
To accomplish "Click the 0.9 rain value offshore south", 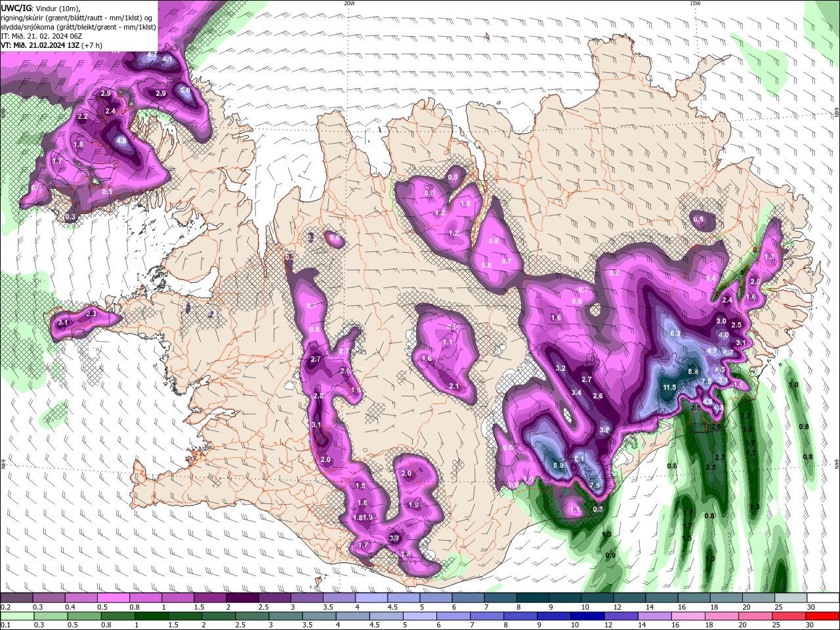I will (x=610, y=555).
